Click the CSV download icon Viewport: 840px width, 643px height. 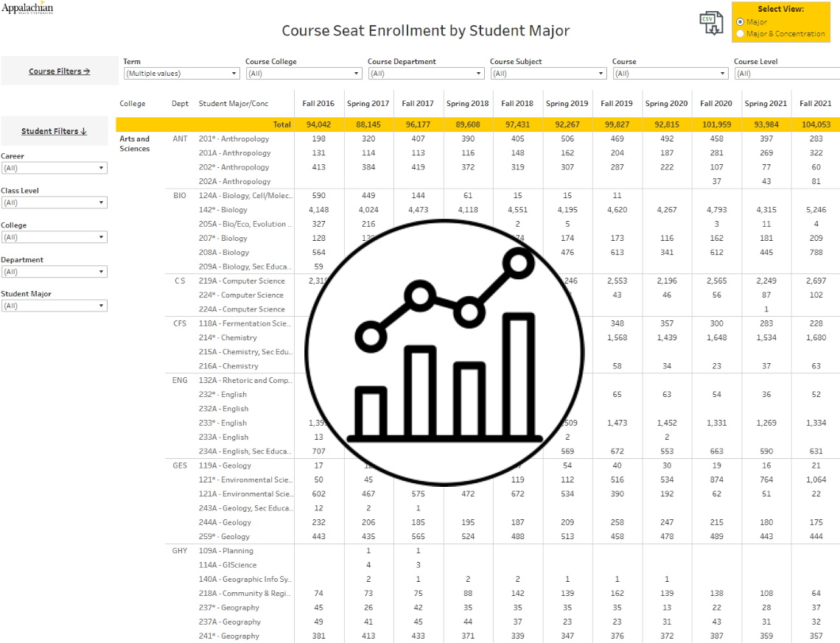pos(711,23)
